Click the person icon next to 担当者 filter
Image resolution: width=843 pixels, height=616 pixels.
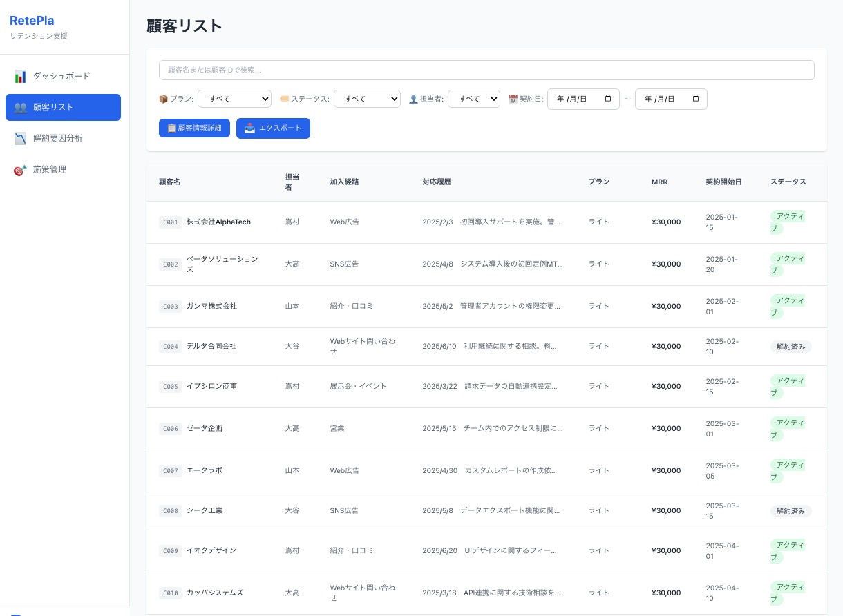pyautogui.click(x=412, y=99)
